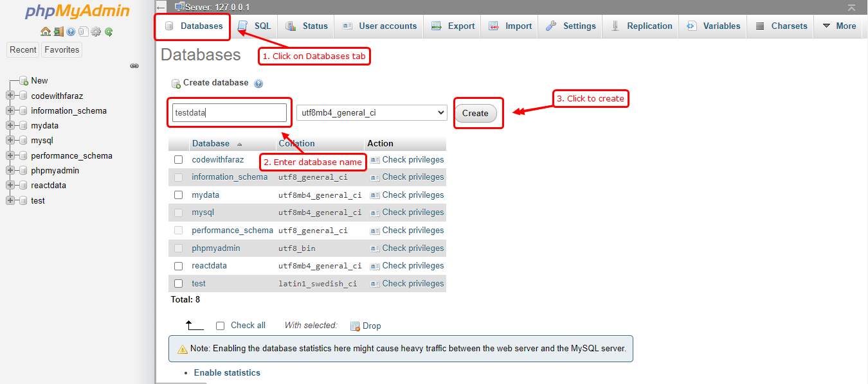
Task: Tick the phpmyadmin row checkbox
Action: coord(178,248)
